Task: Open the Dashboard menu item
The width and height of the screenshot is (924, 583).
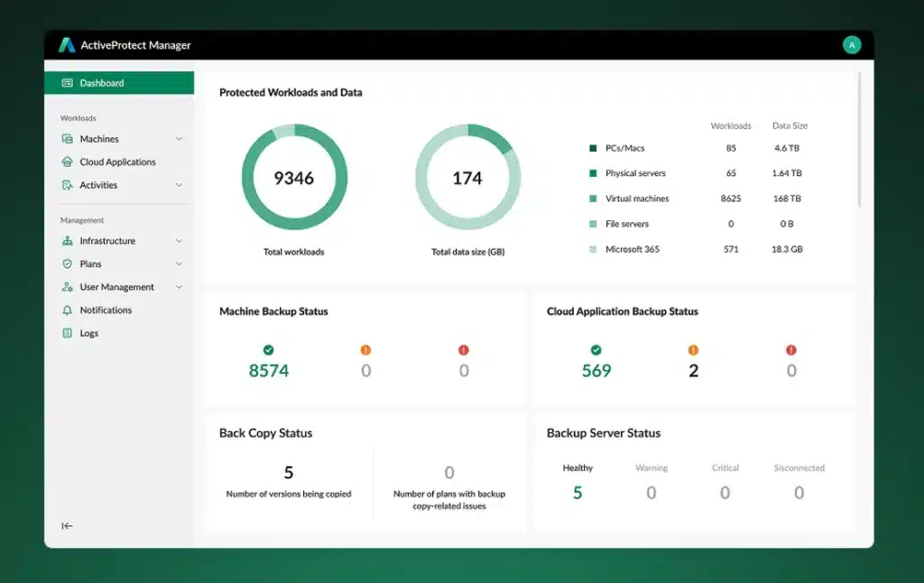Action: (119, 83)
